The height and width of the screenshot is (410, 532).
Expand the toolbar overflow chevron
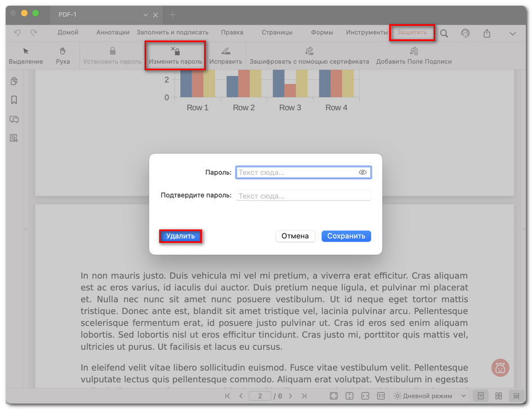tap(512, 33)
